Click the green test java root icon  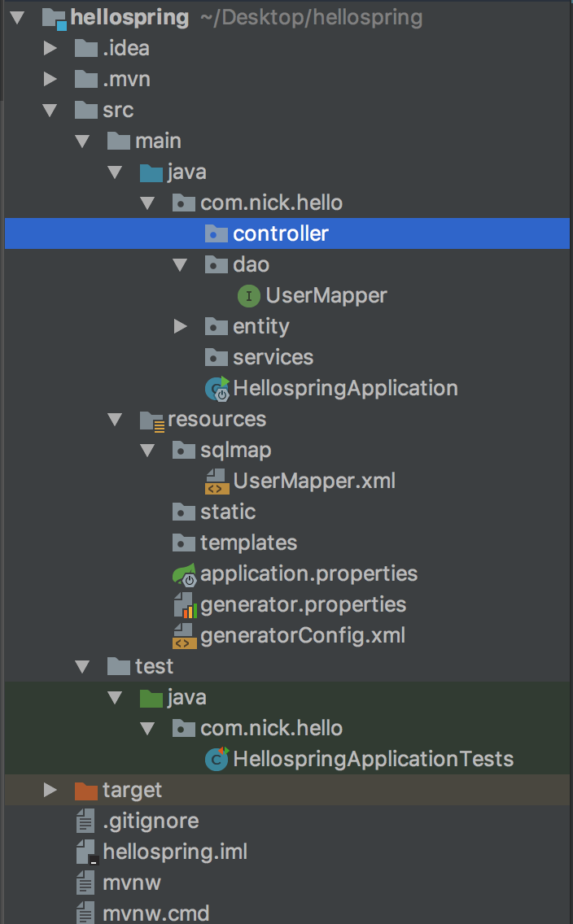151,698
